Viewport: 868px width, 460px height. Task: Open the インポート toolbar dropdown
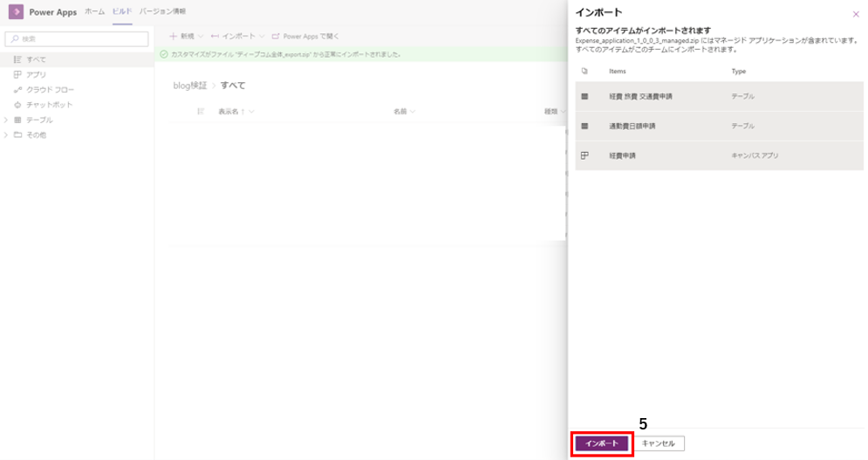point(237,36)
